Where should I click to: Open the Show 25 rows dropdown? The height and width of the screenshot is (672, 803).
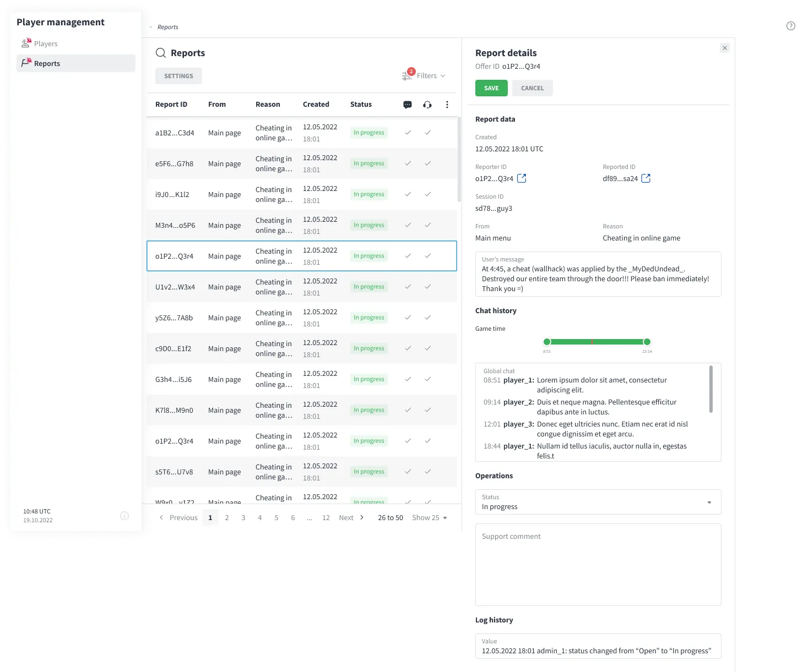pos(430,518)
